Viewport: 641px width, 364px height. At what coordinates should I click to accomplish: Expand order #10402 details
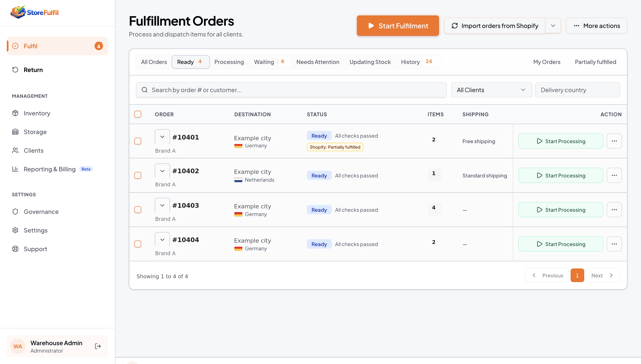pyautogui.click(x=162, y=171)
